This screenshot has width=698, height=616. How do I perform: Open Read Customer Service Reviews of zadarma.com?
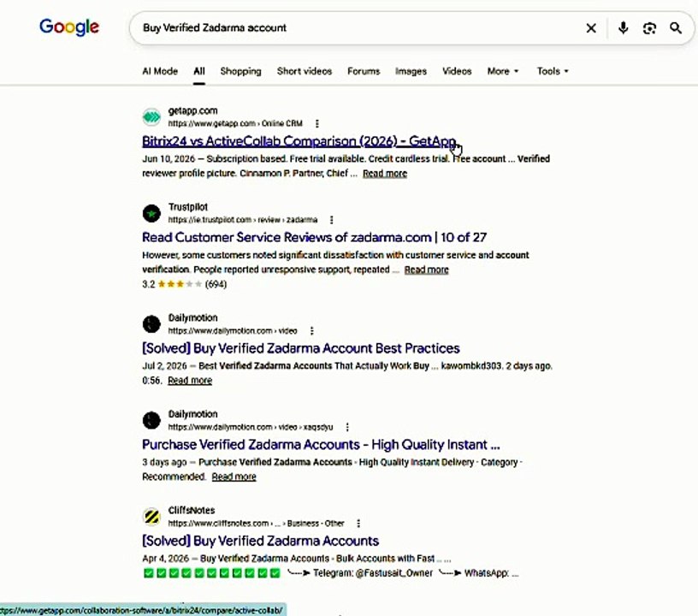point(314,237)
